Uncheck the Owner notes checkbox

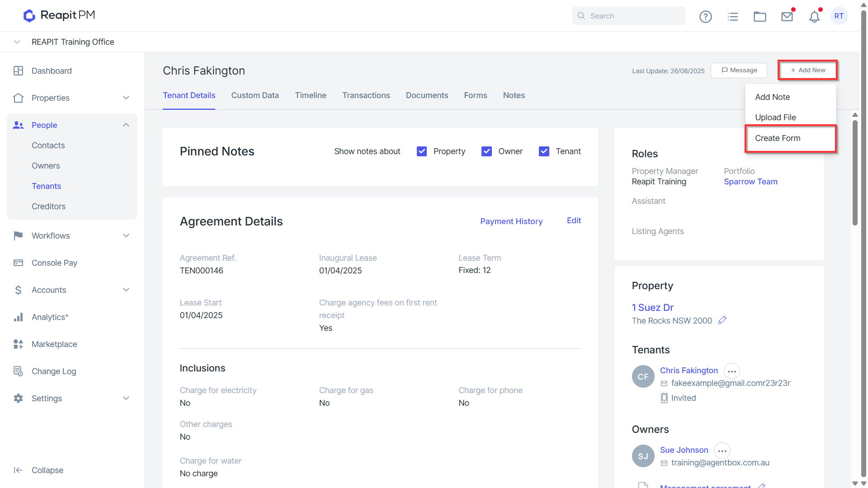point(487,151)
